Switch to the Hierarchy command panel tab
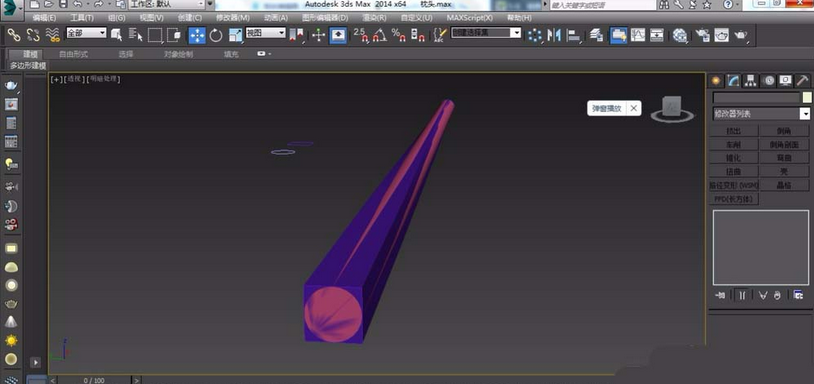The height and width of the screenshot is (384, 814). [x=750, y=80]
